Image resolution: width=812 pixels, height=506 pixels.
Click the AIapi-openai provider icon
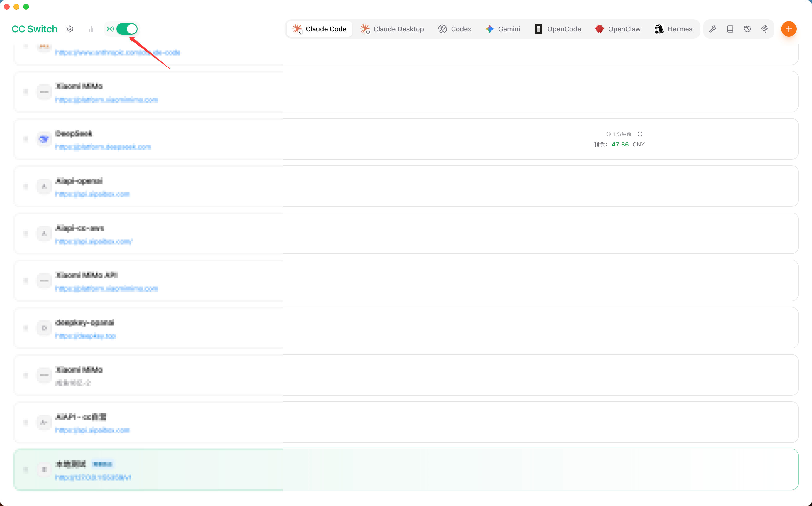[x=44, y=186]
